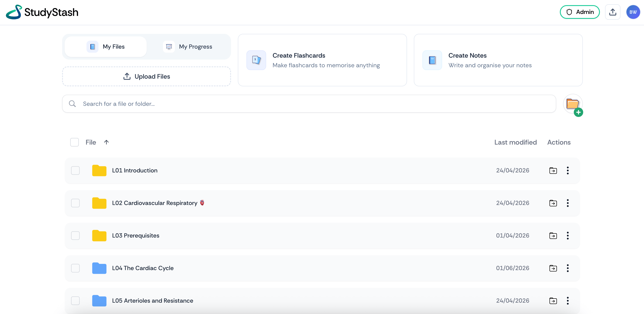Open the blue L05 Arterioles folder icon
The image size is (644, 314).
(x=99, y=301)
